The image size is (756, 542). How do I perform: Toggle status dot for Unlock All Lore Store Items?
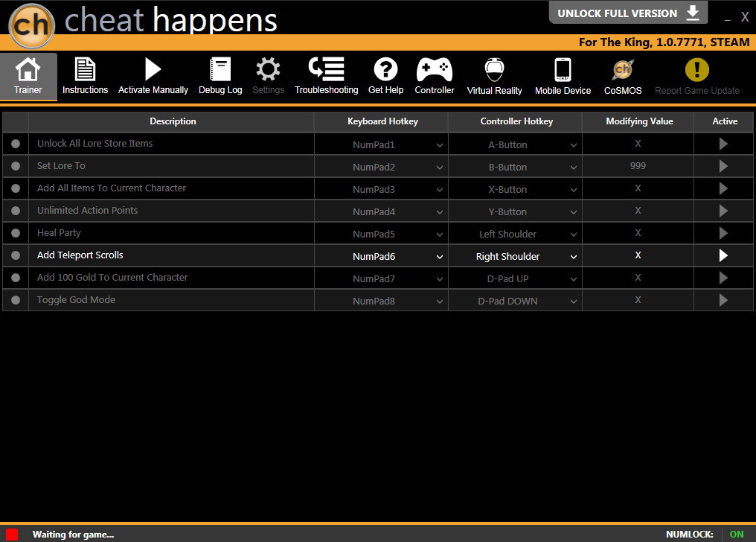pyautogui.click(x=16, y=144)
